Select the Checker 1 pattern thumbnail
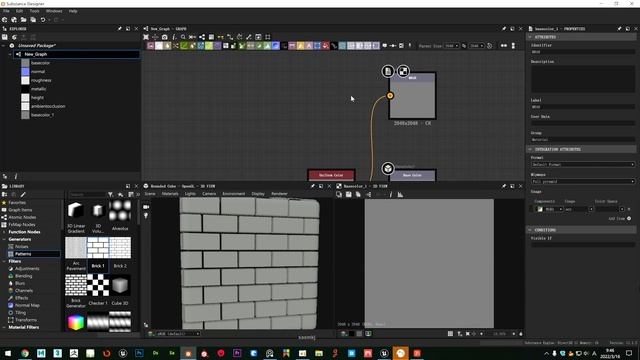The image size is (640, 360). 98,285
